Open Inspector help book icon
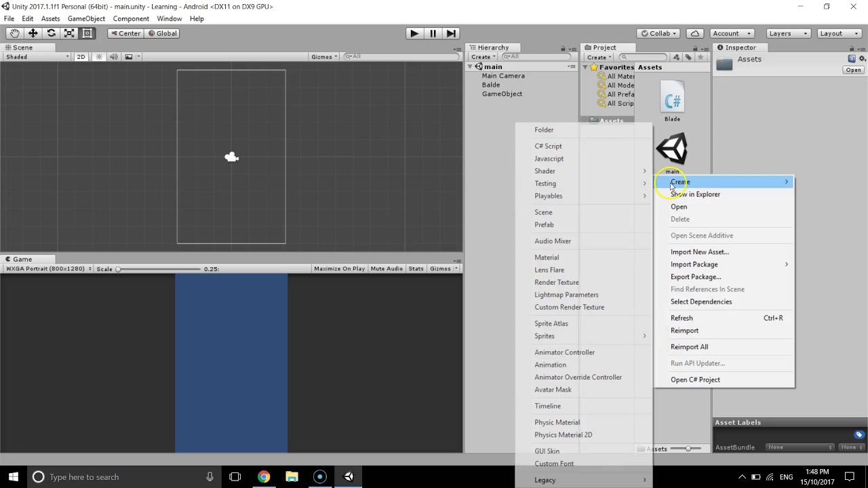This screenshot has height=488, width=868. point(852,59)
